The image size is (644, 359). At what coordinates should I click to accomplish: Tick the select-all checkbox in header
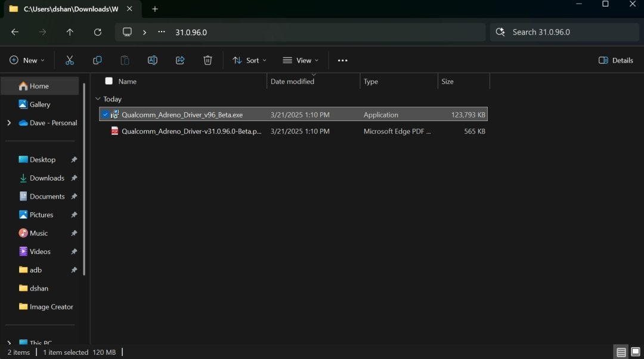109,81
